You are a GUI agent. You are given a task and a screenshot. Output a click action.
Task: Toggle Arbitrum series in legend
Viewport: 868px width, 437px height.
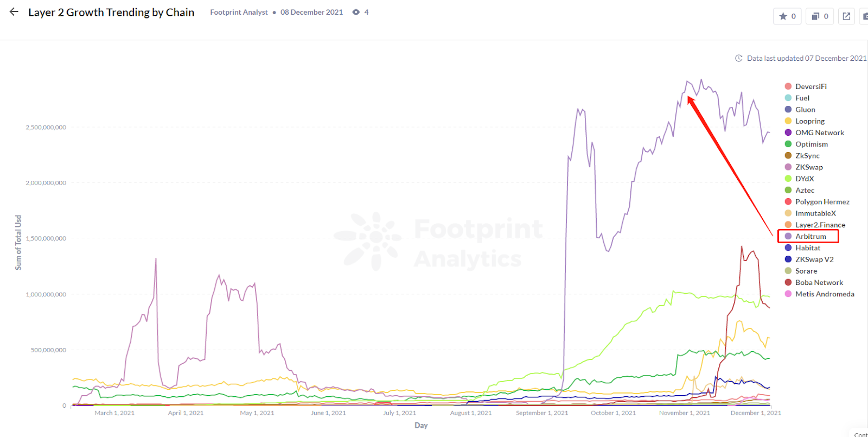pyautogui.click(x=810, y=236)
